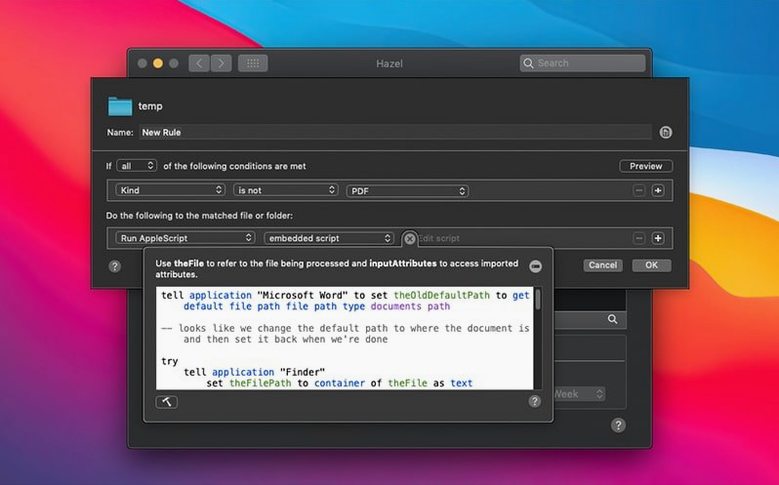Compile script with the hammer button
The width and height of the screenshot is (779, 485).
click(x=166, y=402)
